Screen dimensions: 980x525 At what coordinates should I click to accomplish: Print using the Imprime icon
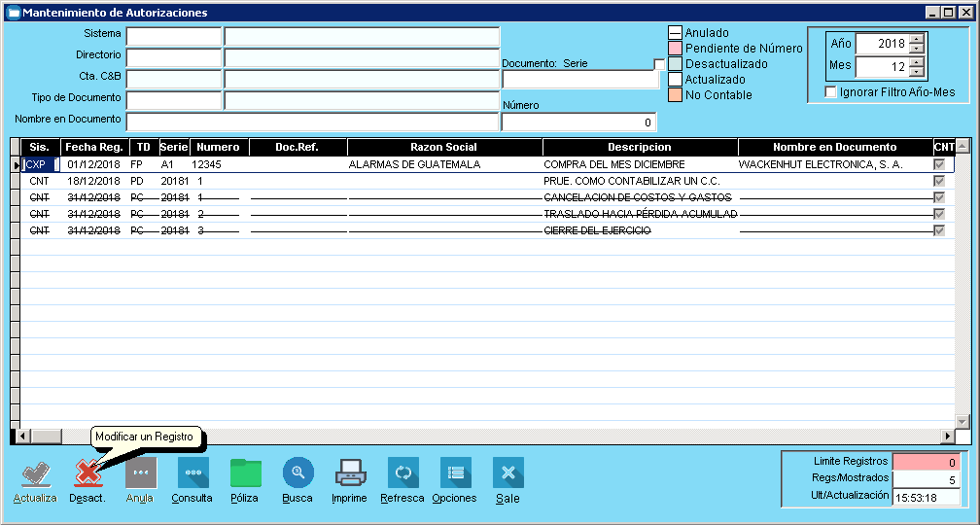(x=350, y=473)
